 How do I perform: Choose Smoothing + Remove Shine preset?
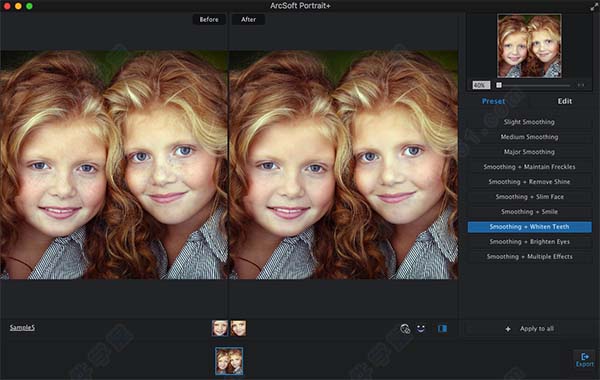(529, 182)
